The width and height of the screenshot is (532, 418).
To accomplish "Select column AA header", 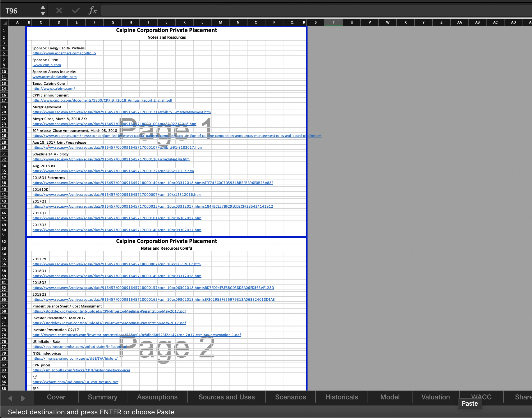I will tap(459, 22).
